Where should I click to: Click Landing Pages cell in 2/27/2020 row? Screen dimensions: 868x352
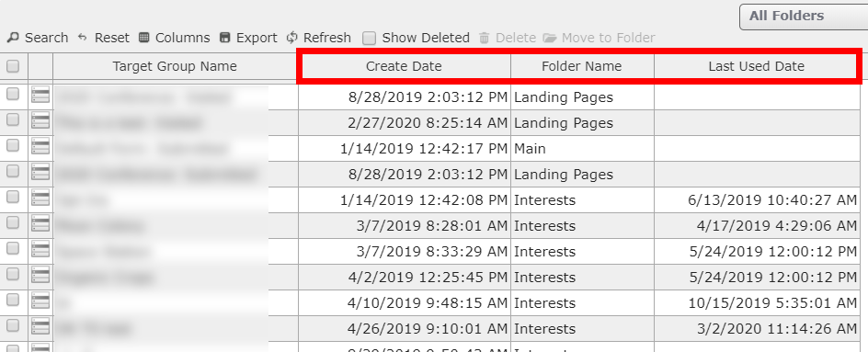[x=582, y=123]
